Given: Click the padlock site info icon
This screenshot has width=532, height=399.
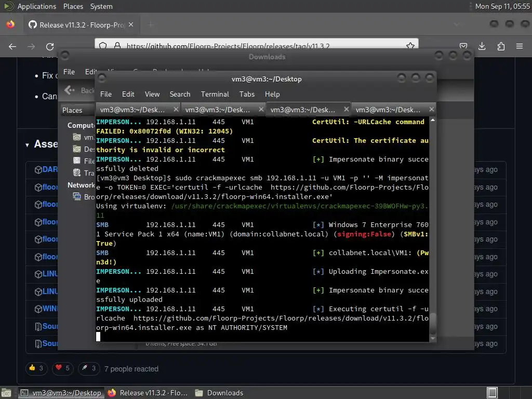Looking at the screenshot, I should (x=117, y=46).
